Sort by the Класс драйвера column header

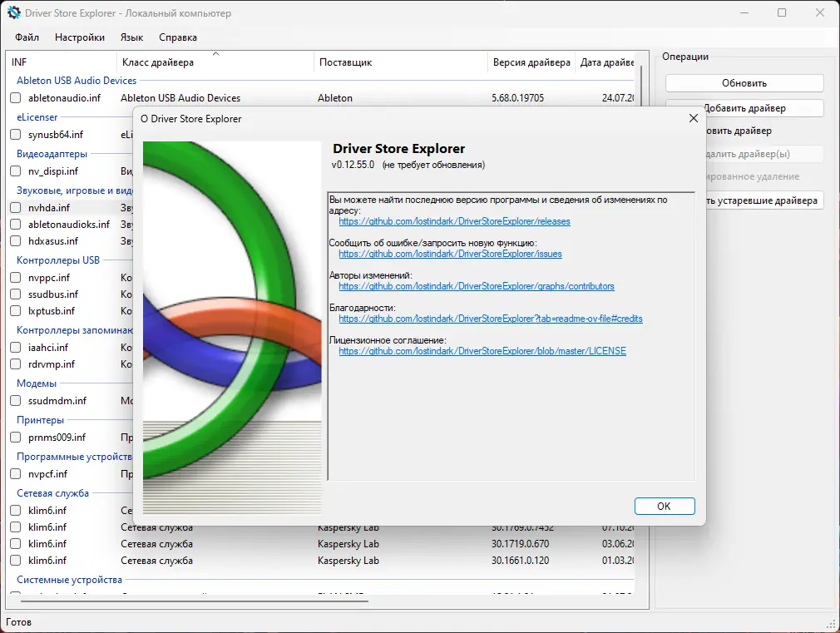click(x=215, y=62)
